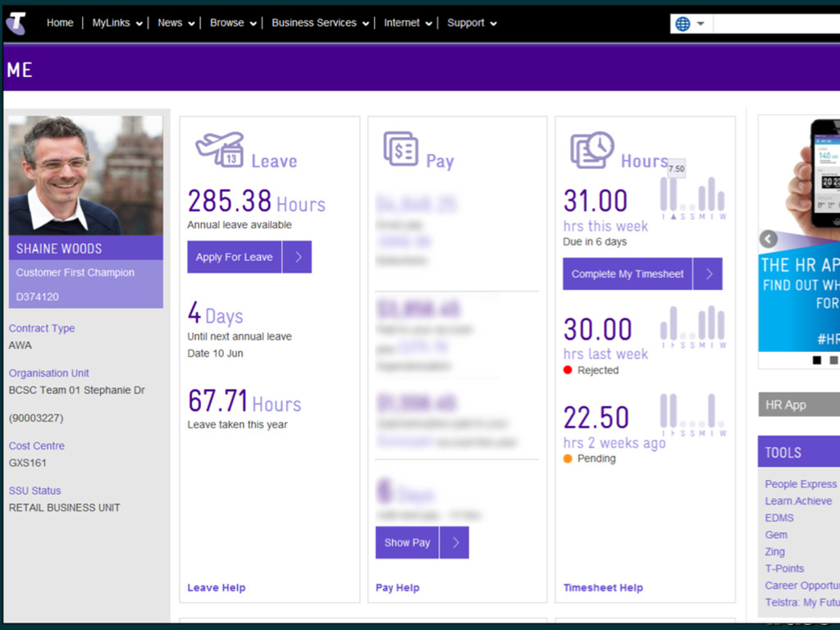The height and width of the screenshot is (630, 840).
Task: Expand the Browse dropdown menu
Action: (232, 23)
